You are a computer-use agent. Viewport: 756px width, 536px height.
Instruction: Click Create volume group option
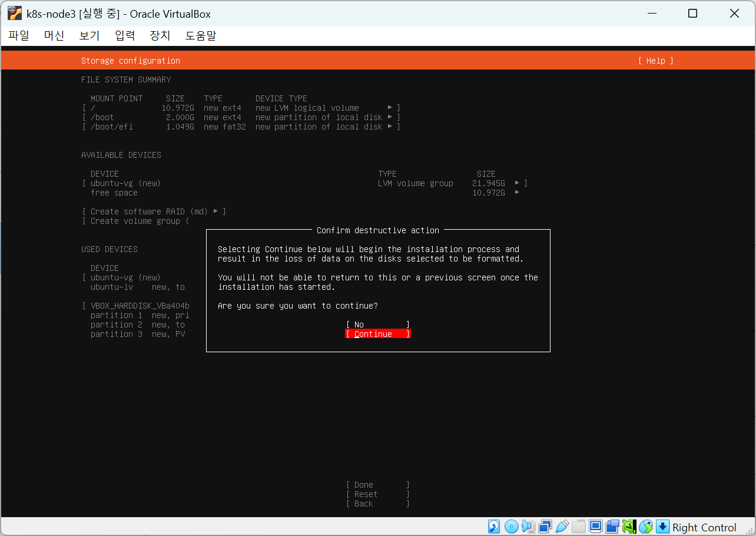point(135,221)
